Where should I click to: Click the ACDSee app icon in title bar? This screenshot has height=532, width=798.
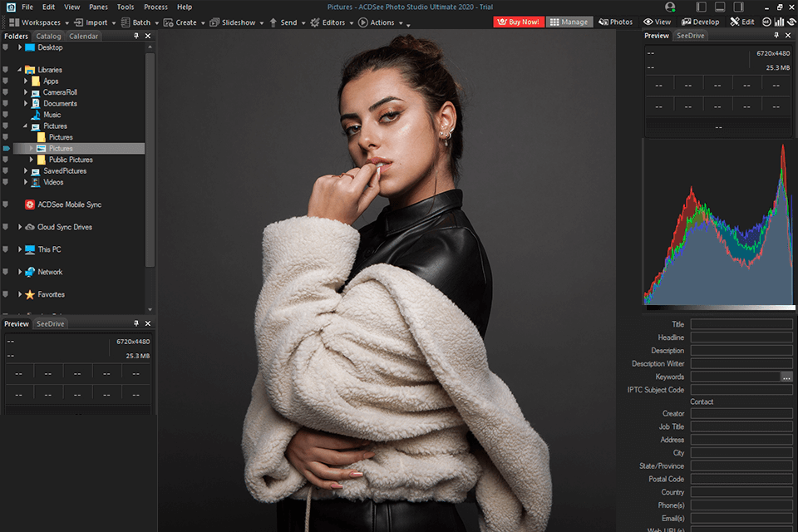[11, 7]
